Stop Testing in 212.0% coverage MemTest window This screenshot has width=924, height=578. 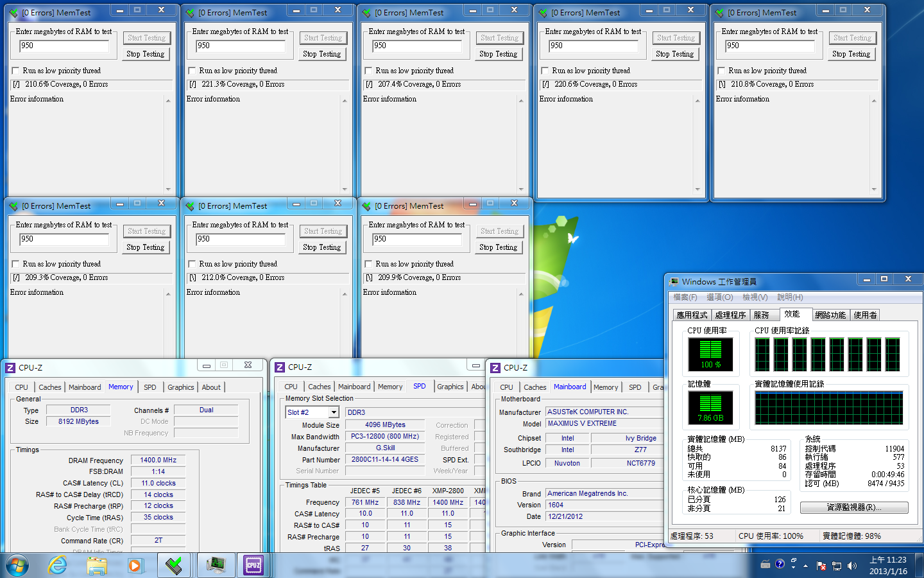coord(322,247)
